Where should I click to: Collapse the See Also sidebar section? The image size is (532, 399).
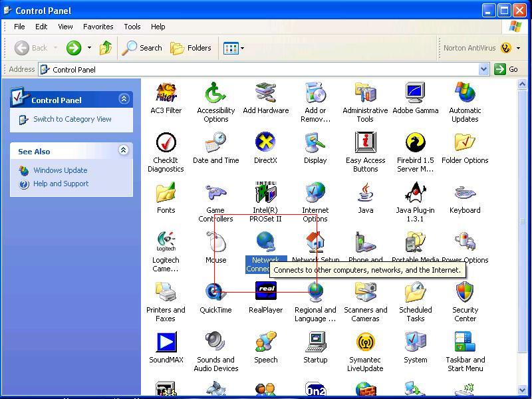coord(124,150)
